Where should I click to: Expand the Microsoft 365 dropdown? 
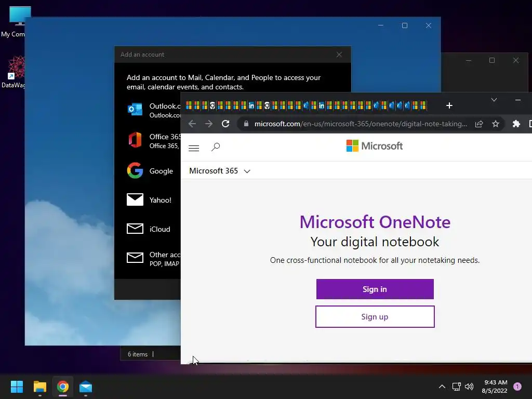pos(220,170)
